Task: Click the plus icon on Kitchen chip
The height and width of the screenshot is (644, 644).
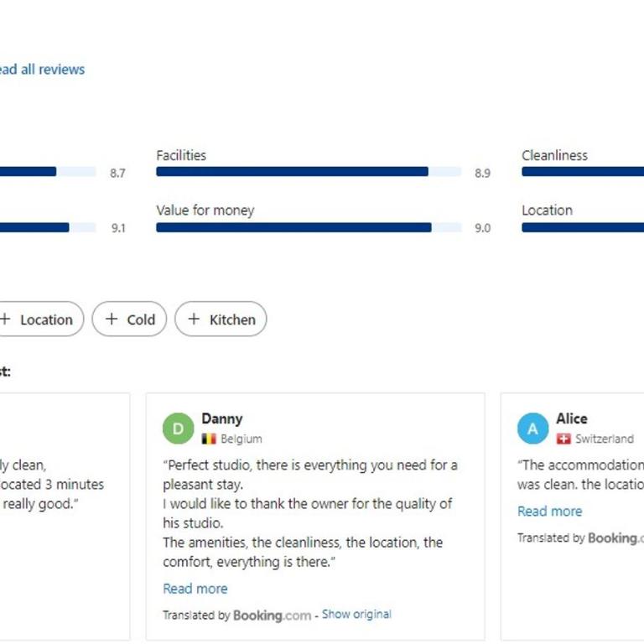Action: (194, 319)
